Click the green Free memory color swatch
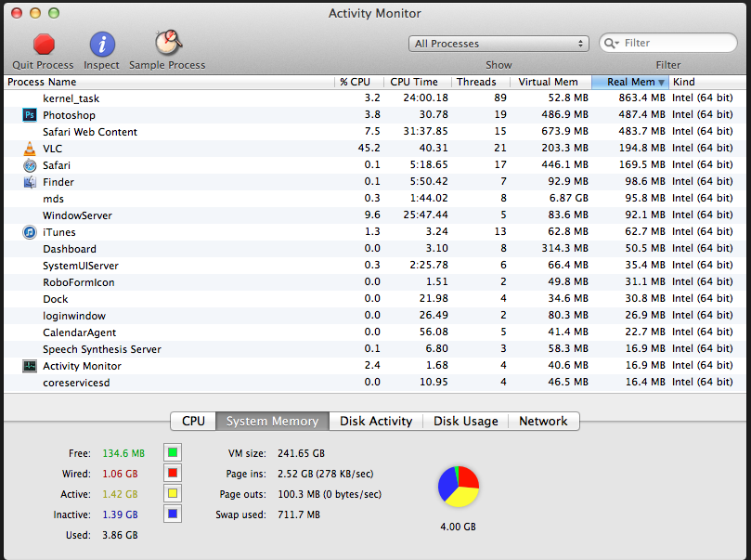 pos(173,452)
